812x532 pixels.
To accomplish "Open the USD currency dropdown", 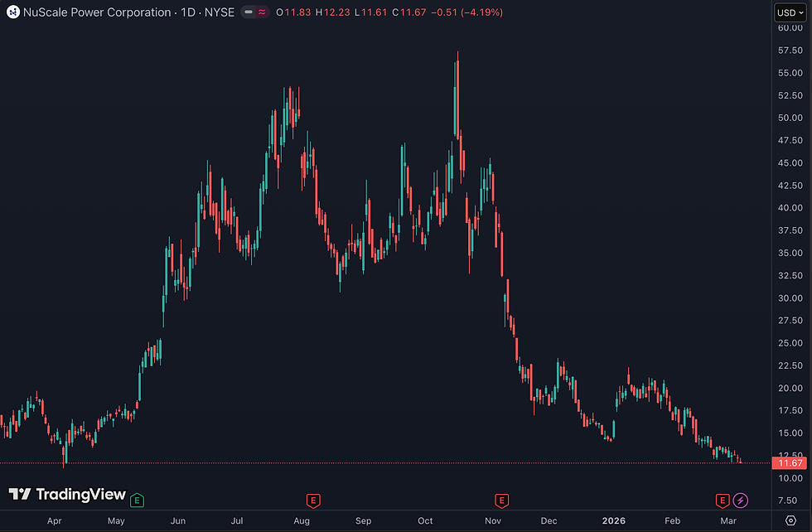I will click(790, 12).
